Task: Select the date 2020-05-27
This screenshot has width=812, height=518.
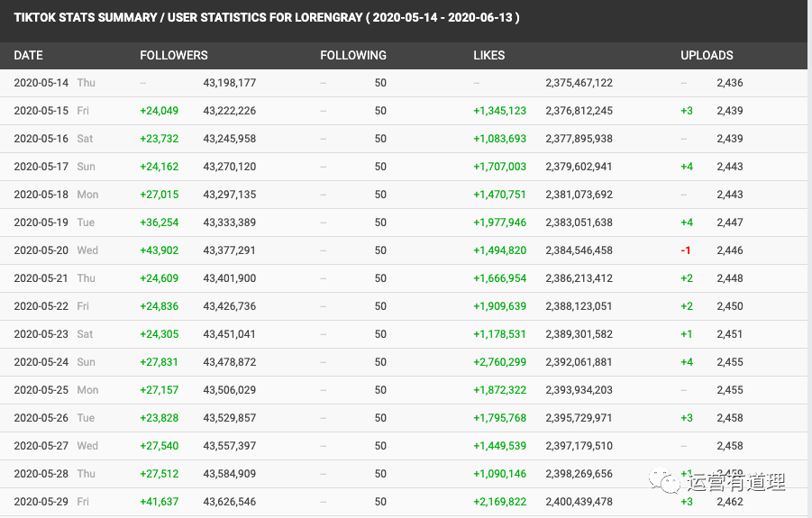Action: point(41,446)
